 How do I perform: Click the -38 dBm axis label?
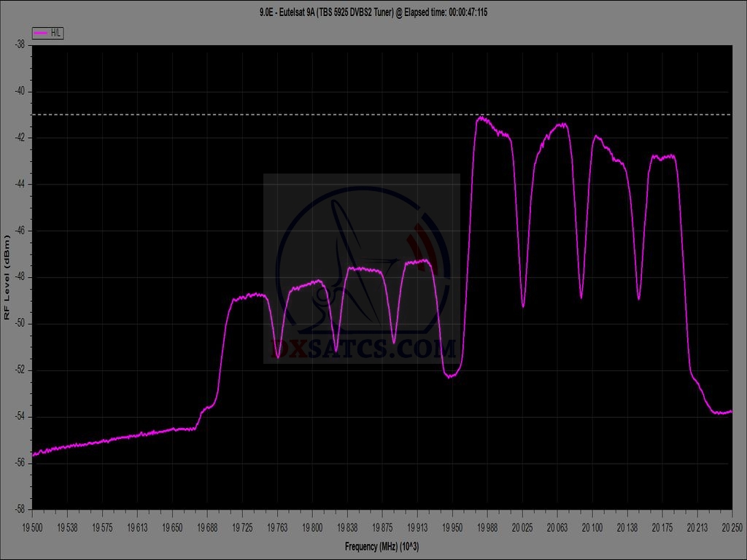(x=19, y=44)
